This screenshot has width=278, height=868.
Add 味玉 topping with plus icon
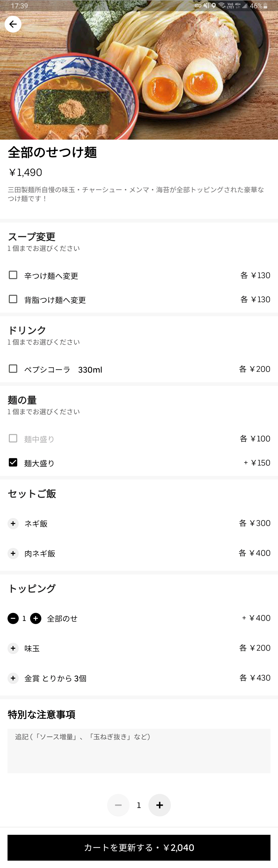[x=13, y=648]
